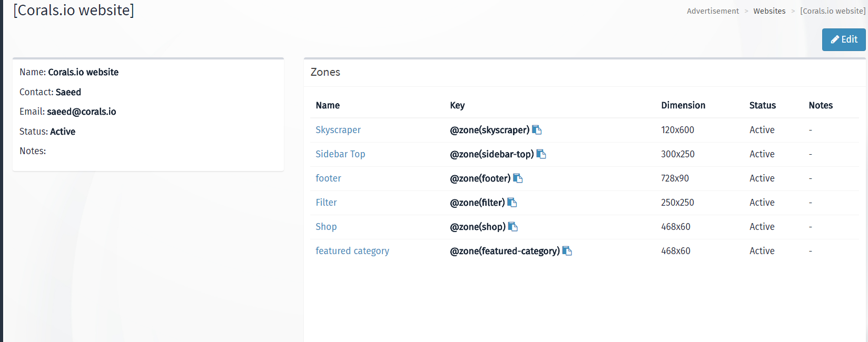
Task: Select the 120x600 dimension value
Action: 677,130
